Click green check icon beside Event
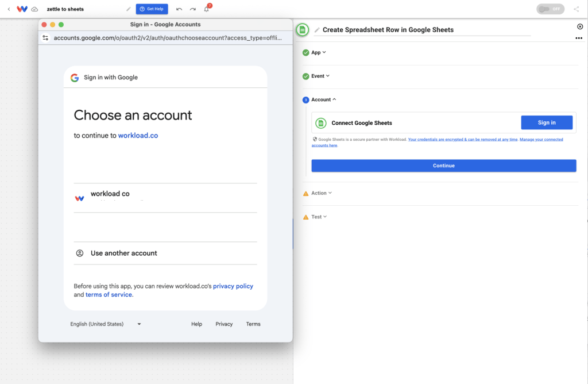Screen dimensions: 588x384 (305, 76)
